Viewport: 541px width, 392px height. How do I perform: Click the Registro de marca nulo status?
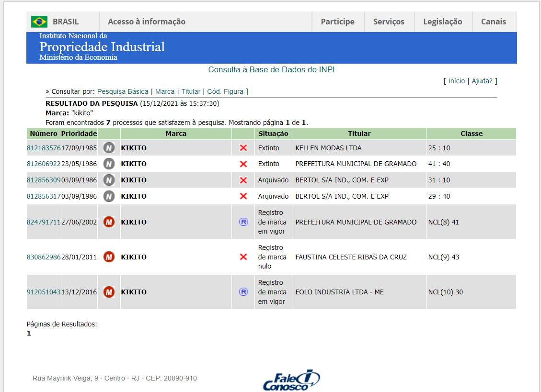pyautogui.click(x=272, y=257)
